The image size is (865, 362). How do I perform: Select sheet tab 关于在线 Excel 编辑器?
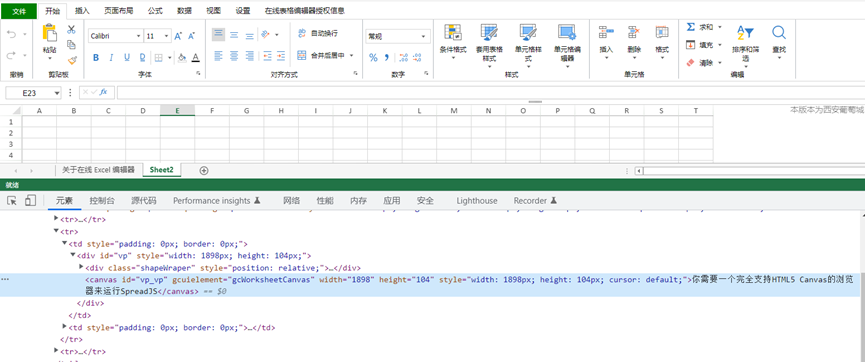[99, 170]
